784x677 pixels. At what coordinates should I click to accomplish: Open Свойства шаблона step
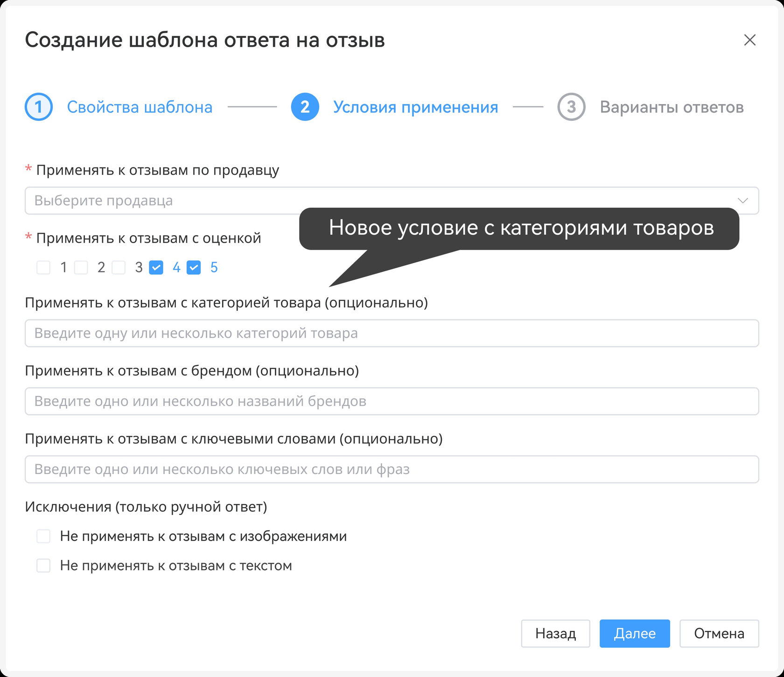click(140, 107)
